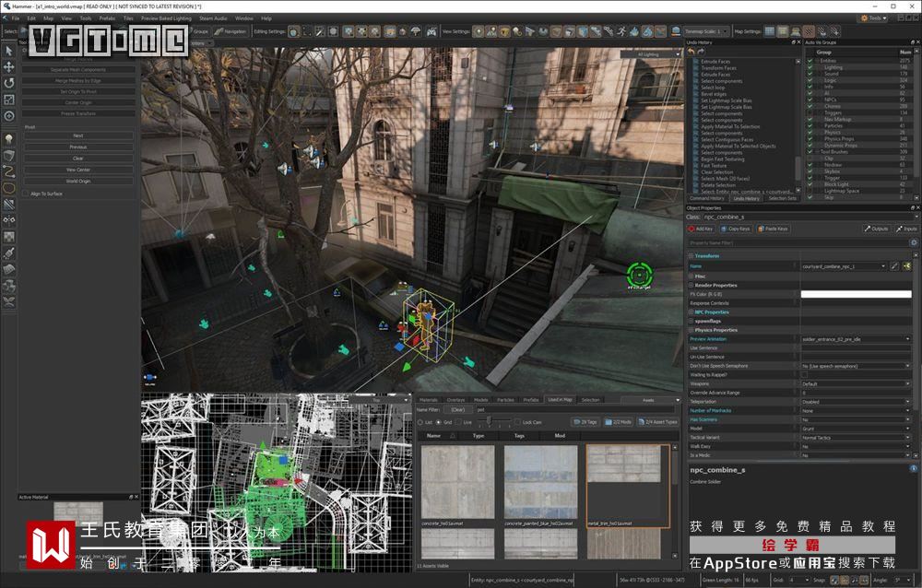922x588 pixels.
Task: Toggle visibility of Clip vis group
Action: click(810, 159)
